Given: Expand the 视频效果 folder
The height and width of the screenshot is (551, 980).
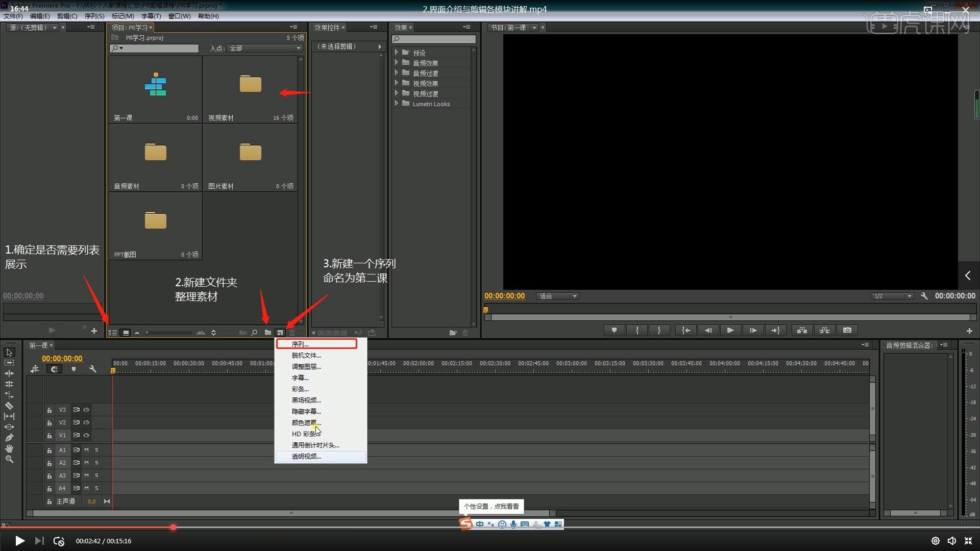Looking at the screenshot, I should click(x=396, y=83).
